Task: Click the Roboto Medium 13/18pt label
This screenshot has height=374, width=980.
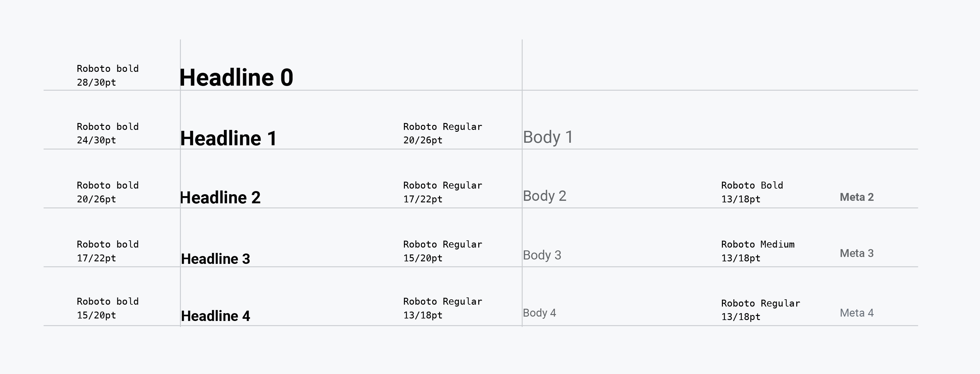Action: tap(757, 251)
